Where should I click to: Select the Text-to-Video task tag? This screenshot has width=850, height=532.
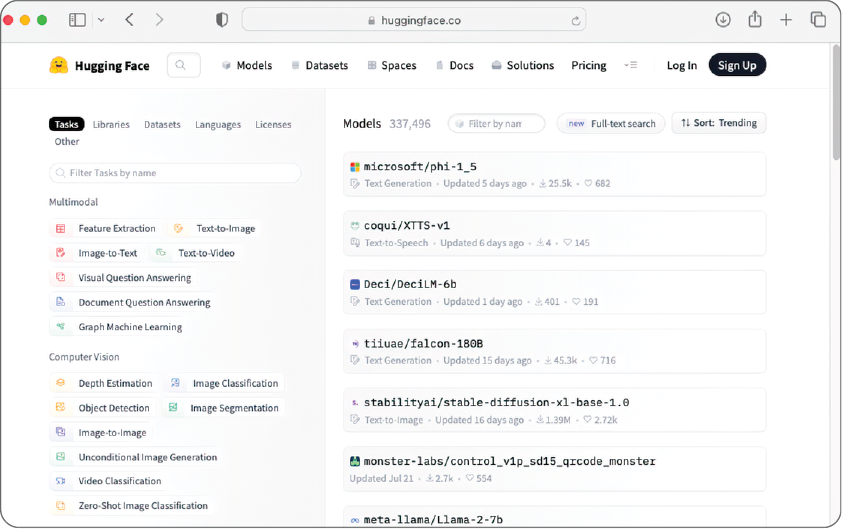point(195,253)
